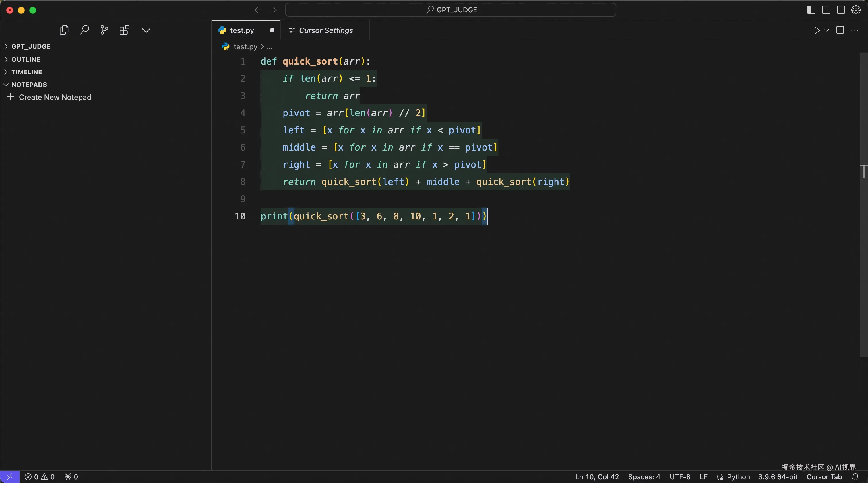Open notifications via the bell icon
This screenshot has height=483, width=868.
pyautogui.click(x=855, y=477)
